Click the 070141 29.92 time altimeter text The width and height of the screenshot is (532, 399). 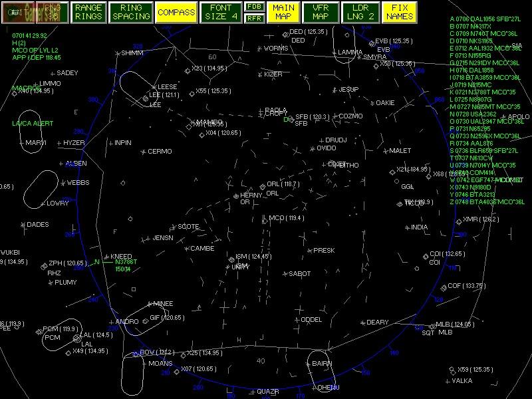(29, 36)
